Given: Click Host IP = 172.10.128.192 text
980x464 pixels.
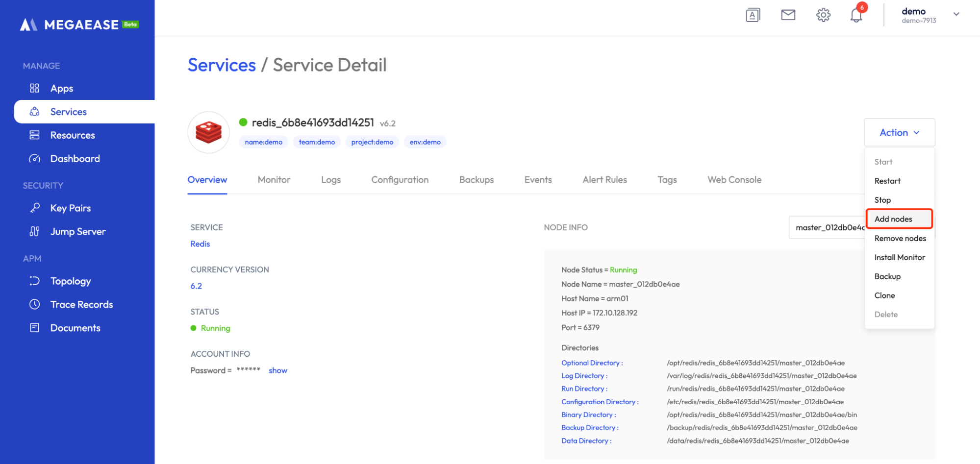Looking at the screenshot, I should (600, 313).
